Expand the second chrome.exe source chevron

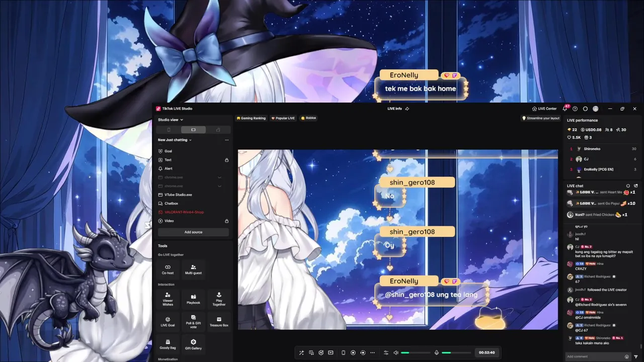click(x=219, y=186)
